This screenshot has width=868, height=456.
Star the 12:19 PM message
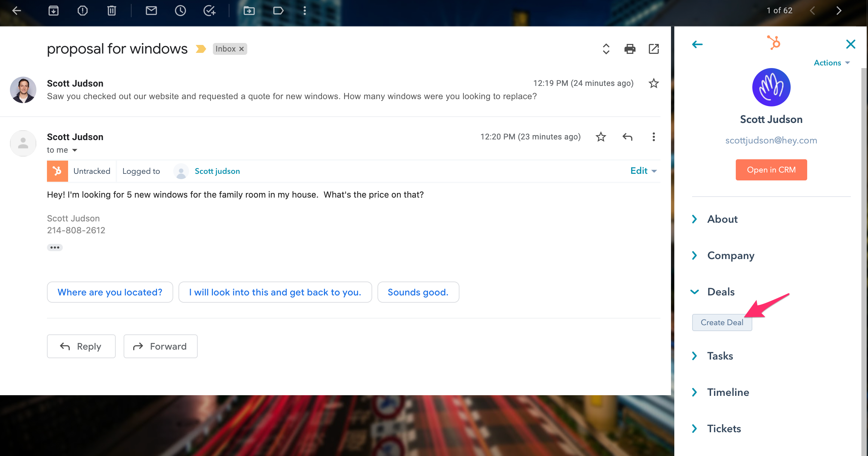click(653, 83)
